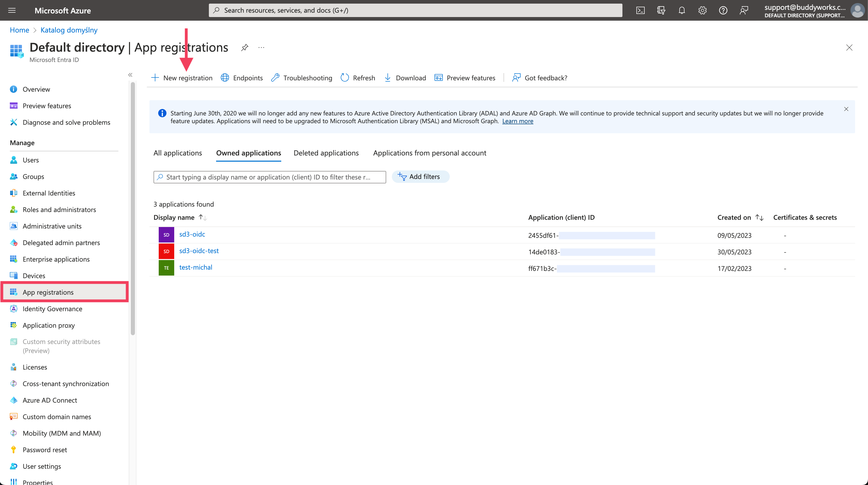
Task: Close the App registrations blade
Action: [849, 48]
